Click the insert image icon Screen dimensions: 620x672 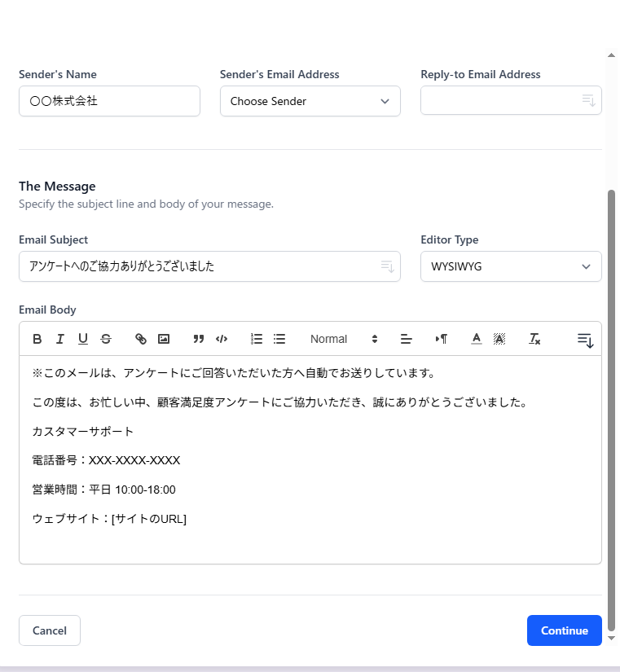pos(164,339)
